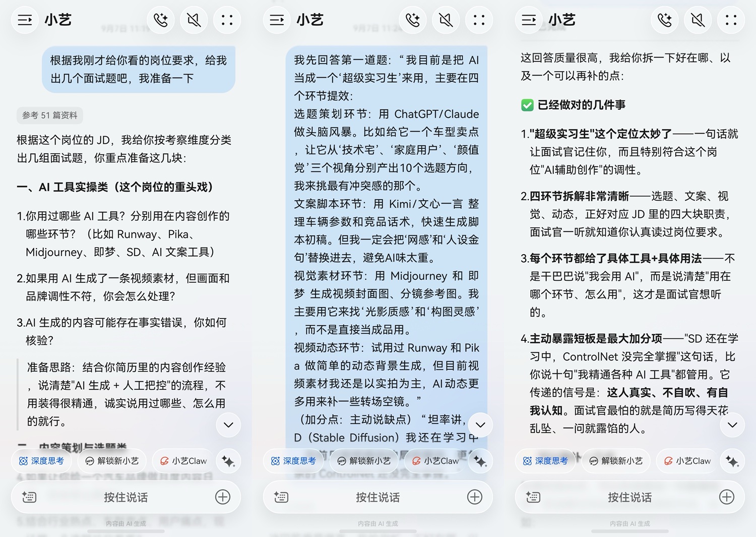Tap the intro line 这回答质量很高
Screen dimensions: 756x537
click(625, 67)
